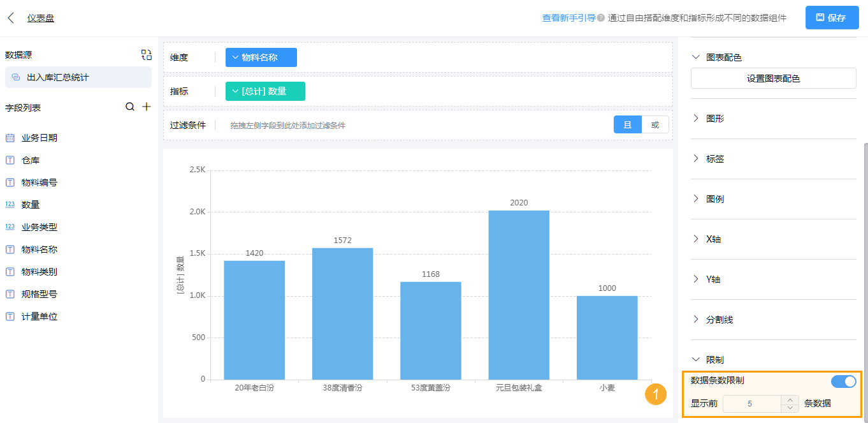Click the search icon in 字段列表
868x423 pixels.
coord(130,107)
